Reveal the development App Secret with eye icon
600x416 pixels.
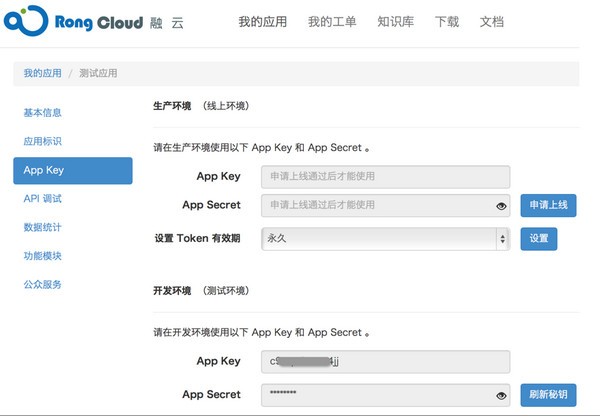coord(502,395)
